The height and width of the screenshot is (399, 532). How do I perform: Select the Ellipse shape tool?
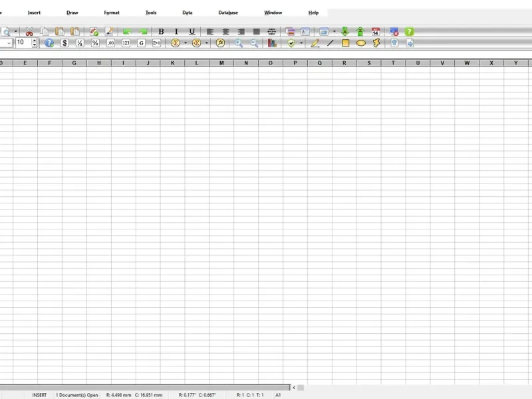(361, 43)
